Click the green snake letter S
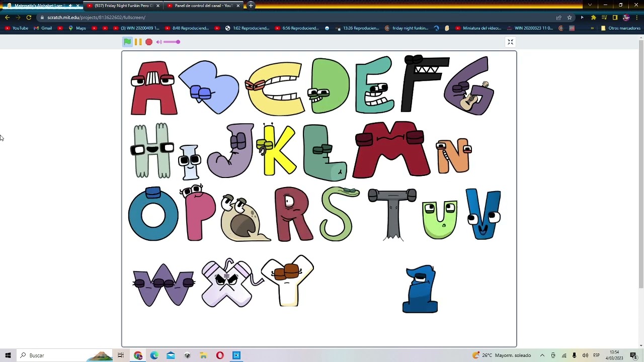644x362 pixels. click(x=340, y=214)
